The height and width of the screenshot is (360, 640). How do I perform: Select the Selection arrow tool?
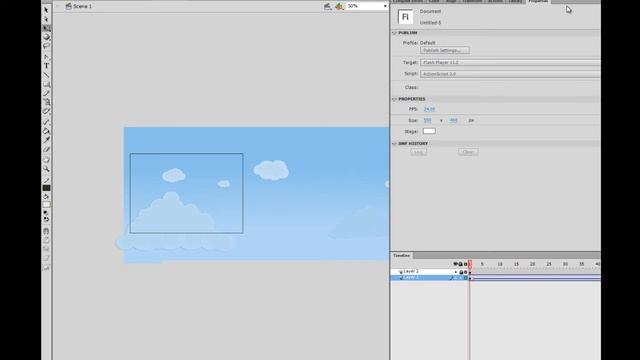[46, 10]
